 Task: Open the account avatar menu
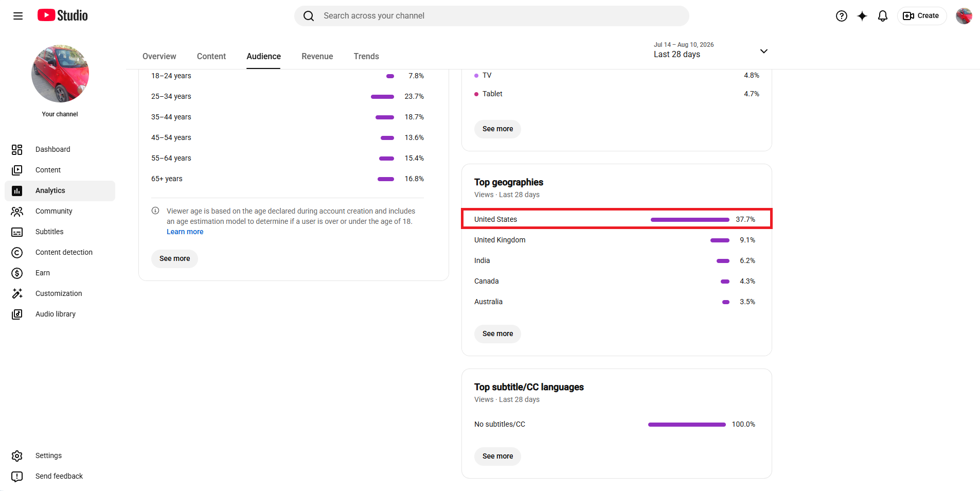(x=964, y=16)
